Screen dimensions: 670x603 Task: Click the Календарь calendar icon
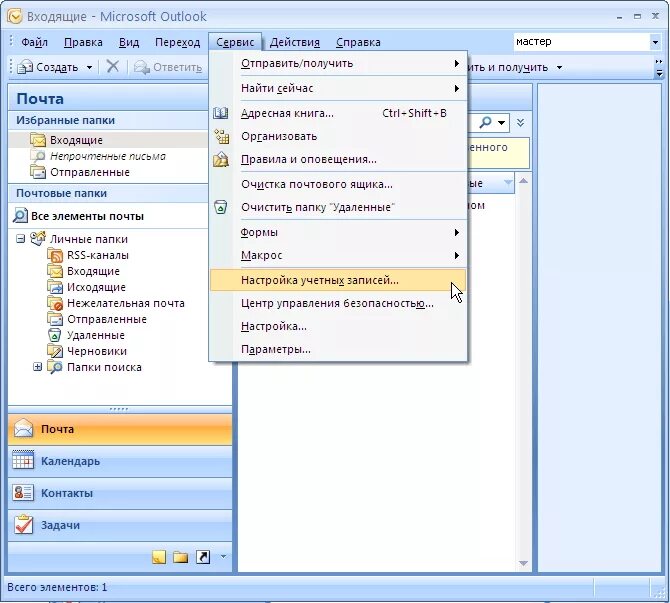(23, 461)
